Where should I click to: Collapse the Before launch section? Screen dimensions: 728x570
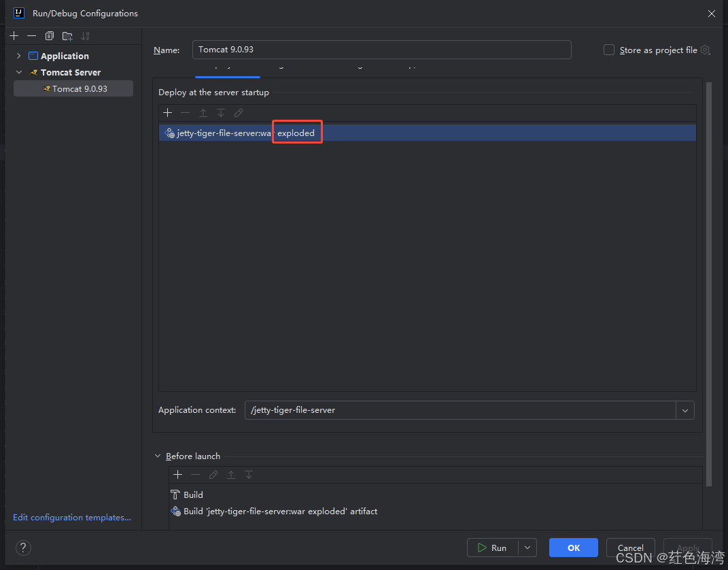[158, 456]
